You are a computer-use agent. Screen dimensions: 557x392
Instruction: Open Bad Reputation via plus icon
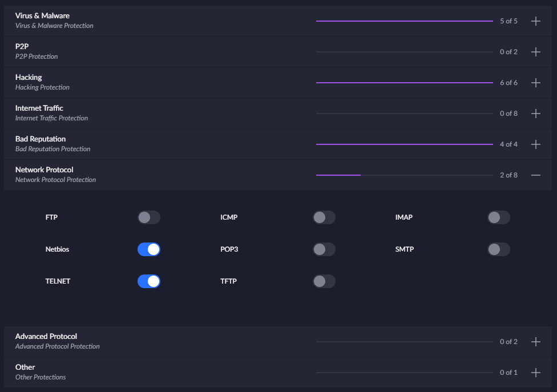coord(535,144)
